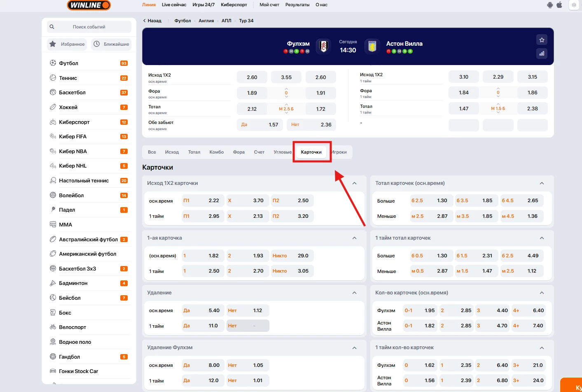Select Удаление осн.время Да 5.40
This screenshot has height=392, width=582.
203,310
